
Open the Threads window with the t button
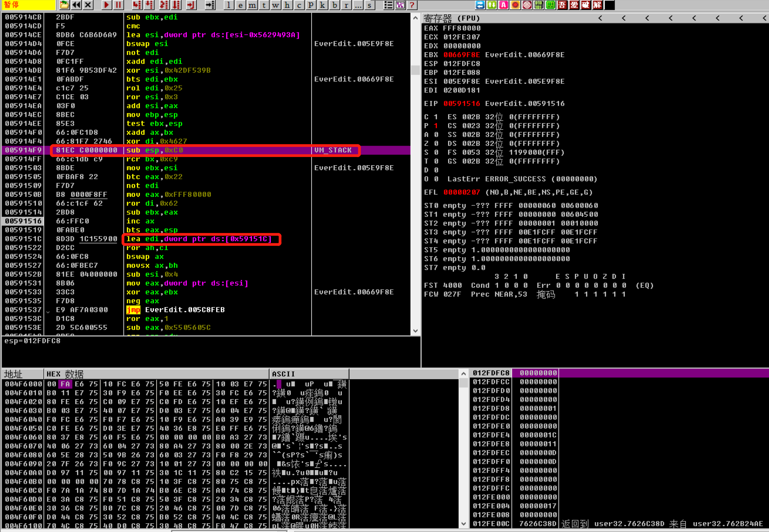pos(264,5)
